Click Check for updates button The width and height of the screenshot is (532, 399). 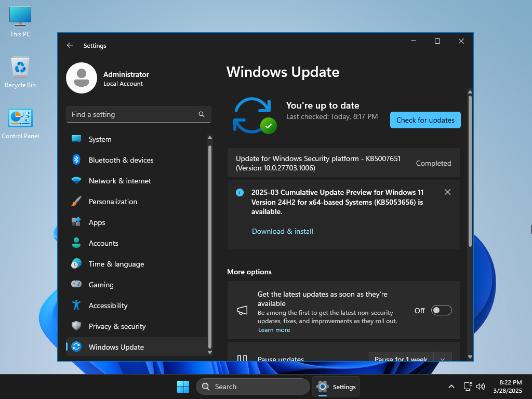point(425,120)
